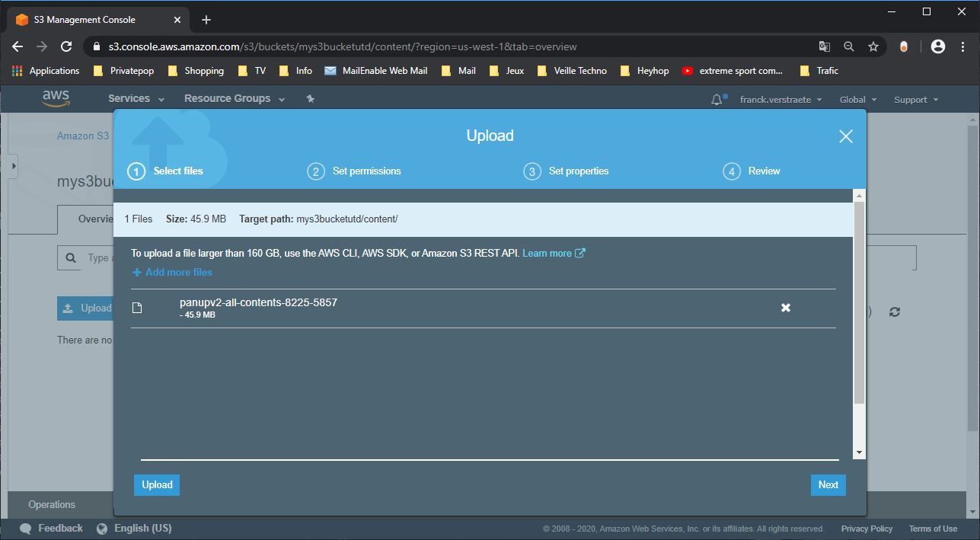Open the Resource Groups dropdown

(235, 99)
